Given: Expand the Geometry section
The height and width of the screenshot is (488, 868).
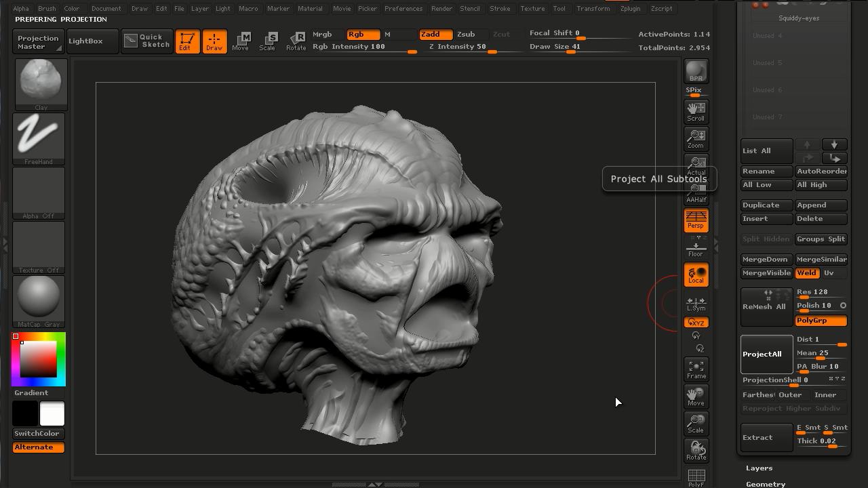Looking at the screenshot, I should tap(766, 484).
